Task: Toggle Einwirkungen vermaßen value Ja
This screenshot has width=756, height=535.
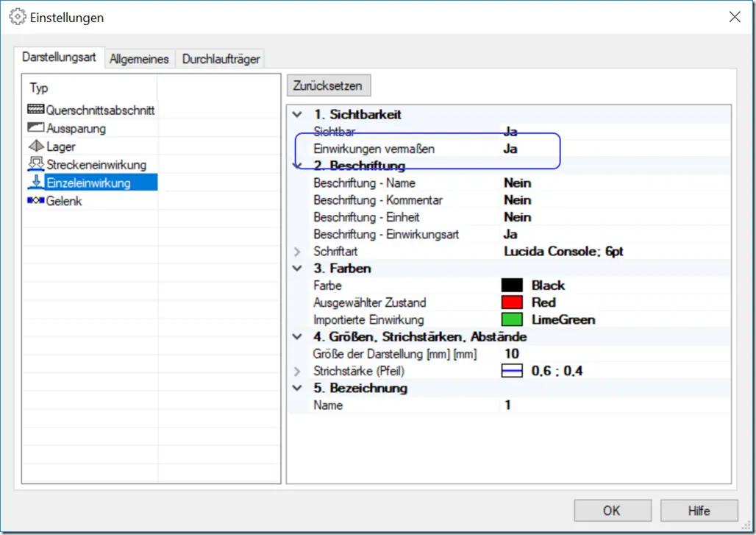Action: pyautogui.click(x=510, y=149)
